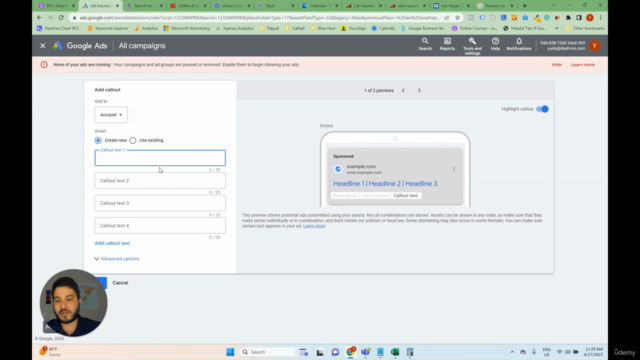640x360 pixels.
Task: Reload the page with the refresh icon
Action: (61, 18)
